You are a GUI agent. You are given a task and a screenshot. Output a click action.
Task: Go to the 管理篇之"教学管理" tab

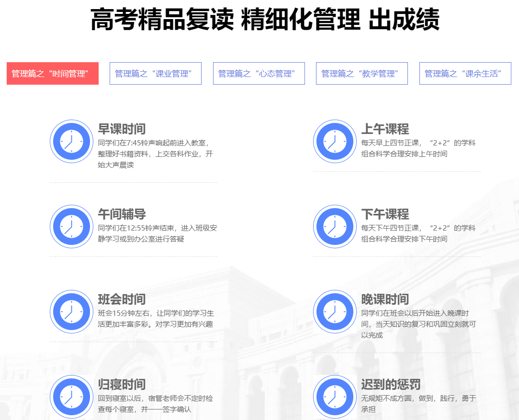pos(362,73)
